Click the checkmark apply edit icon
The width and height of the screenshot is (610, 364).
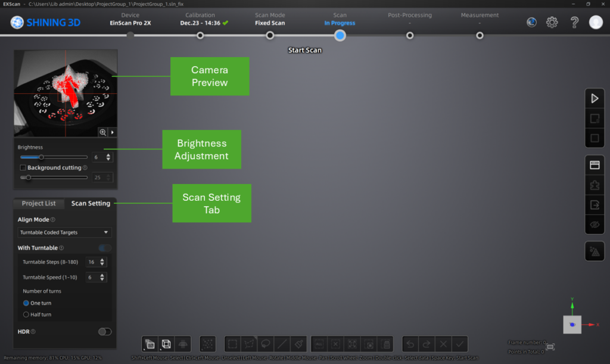[459, 344]
